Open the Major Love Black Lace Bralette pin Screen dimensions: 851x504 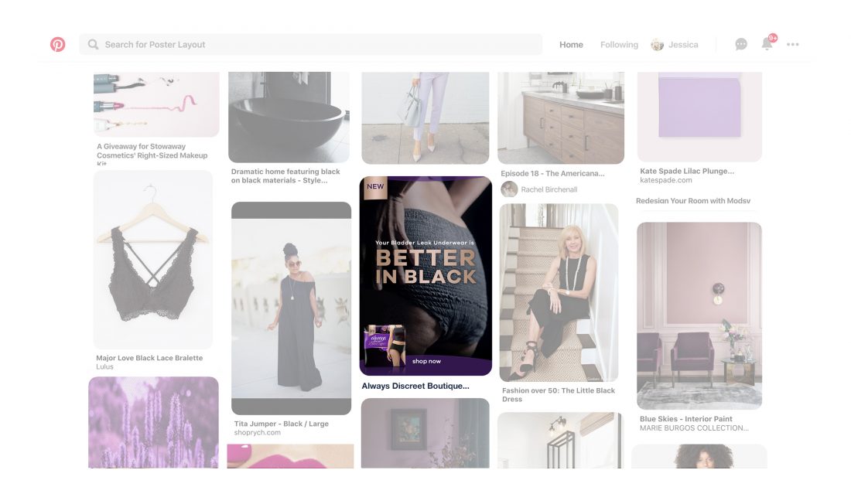pyautogui.click(x=153, y=259)
